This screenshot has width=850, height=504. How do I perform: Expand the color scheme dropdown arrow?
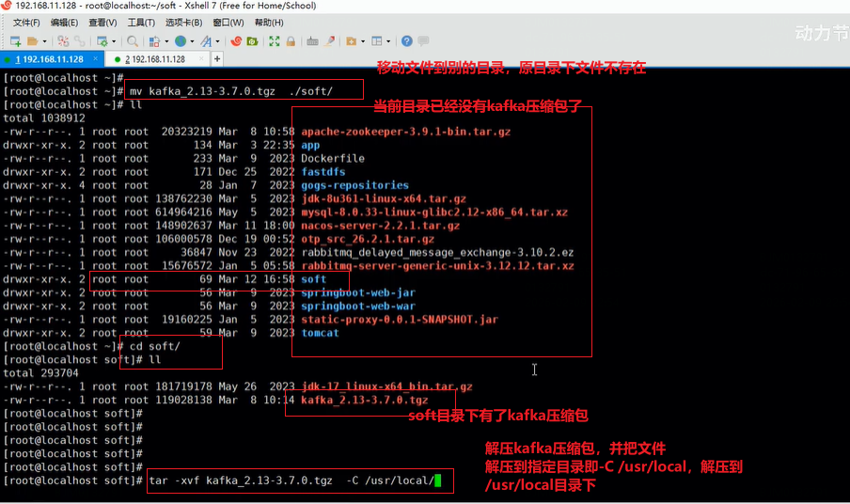[166, 41]
